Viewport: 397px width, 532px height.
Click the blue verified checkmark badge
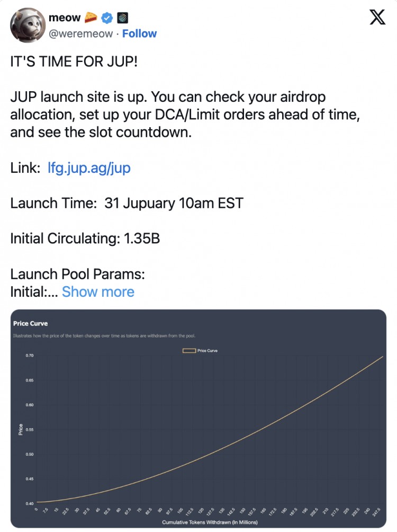tap(106, 17)
